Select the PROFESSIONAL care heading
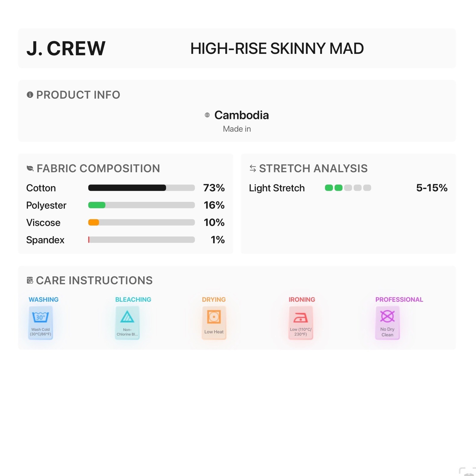This screenshot has height=476, width=476. 399,300
